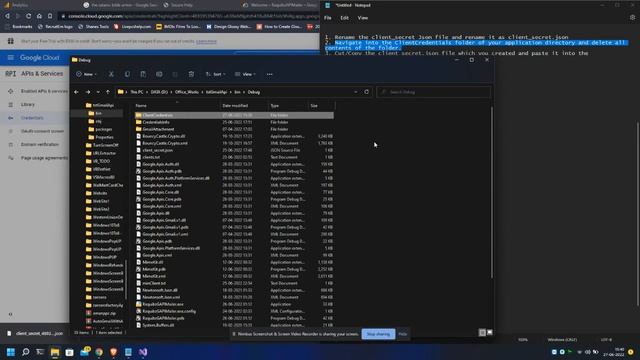Open the New dropdown in Explorer
Image resolution: width=640 pixels, height=360 pixels.
[x=86, y=74]
